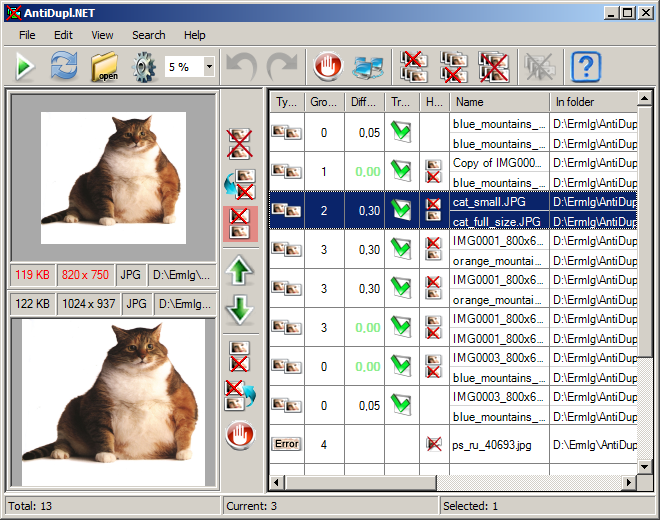Sort by the Ty... column header

(x=287, y=102)
